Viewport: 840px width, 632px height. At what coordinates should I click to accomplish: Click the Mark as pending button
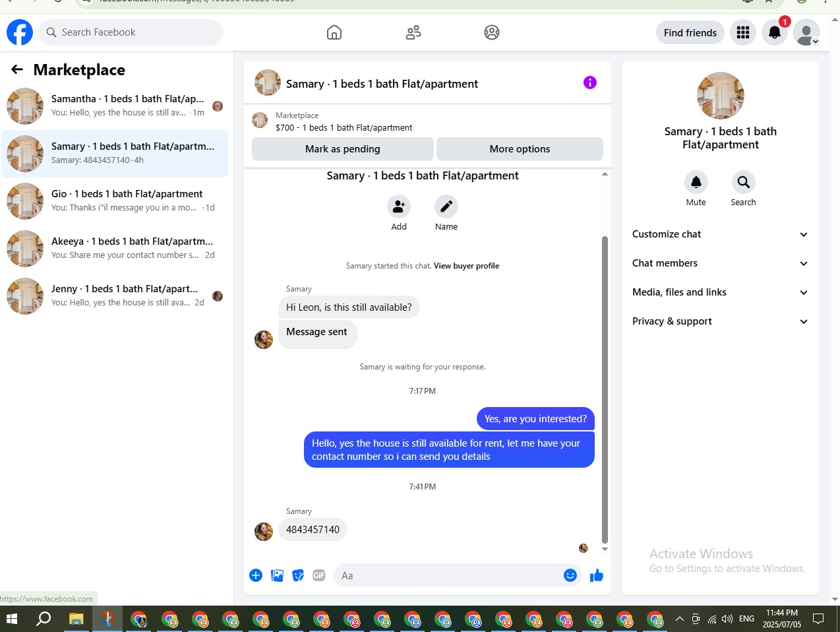343,149
